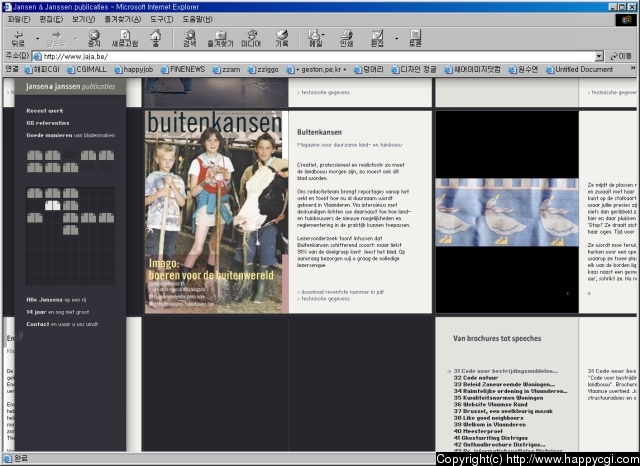Open the 파일(F) menu
Image resolution: width=640 pixels, height=466 pixels.
[19, 19]
